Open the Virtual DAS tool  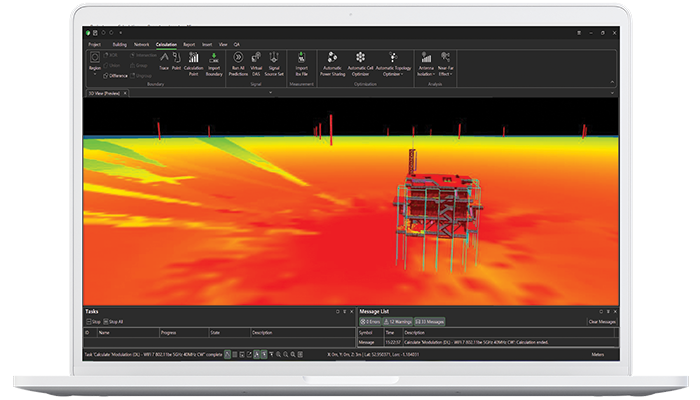(x=256, y=64)
